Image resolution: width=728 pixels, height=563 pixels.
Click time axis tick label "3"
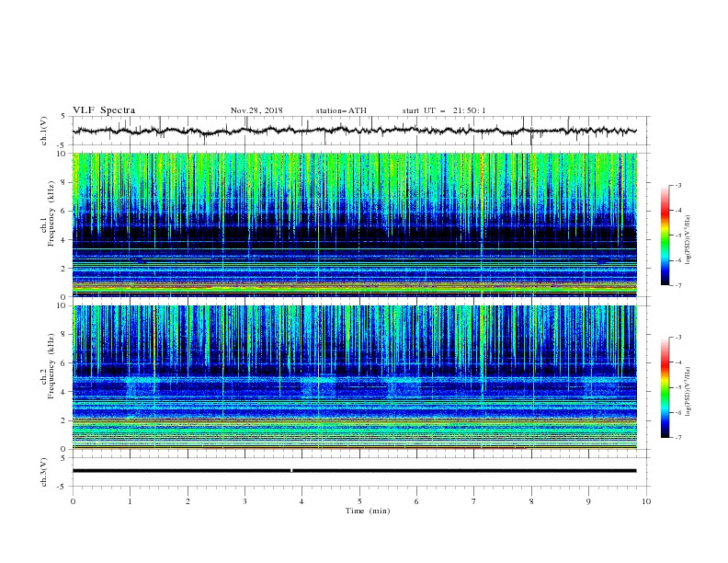(x=245, y=501)
